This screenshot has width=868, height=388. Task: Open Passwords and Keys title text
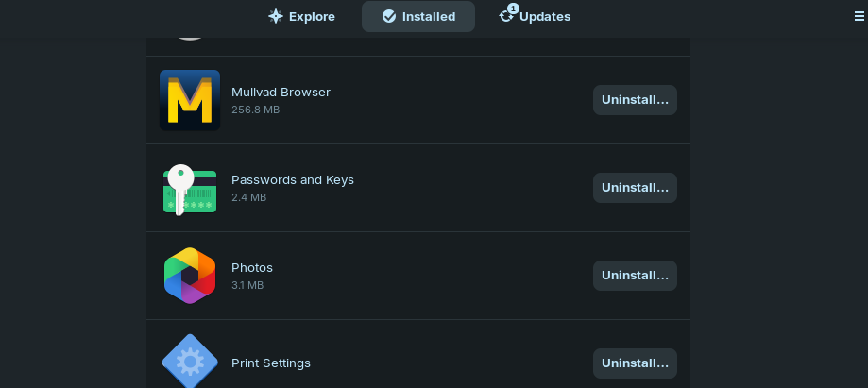292,180
